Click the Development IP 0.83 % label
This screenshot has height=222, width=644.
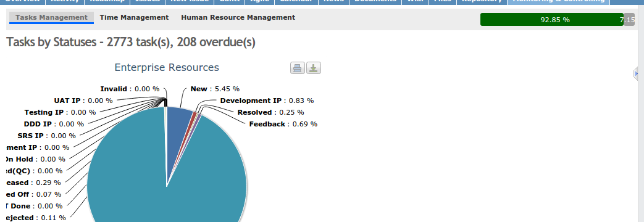[x=267, y=101]
